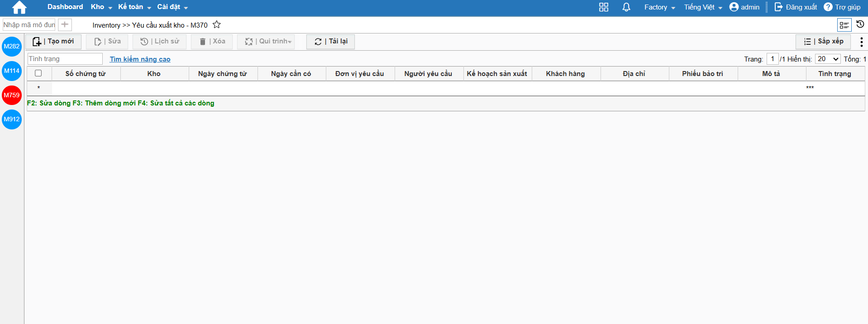Image resolution: width=868 pixels, height=324 pixels.
Task: Expand the Kho menu
Action: pos(101,7)
